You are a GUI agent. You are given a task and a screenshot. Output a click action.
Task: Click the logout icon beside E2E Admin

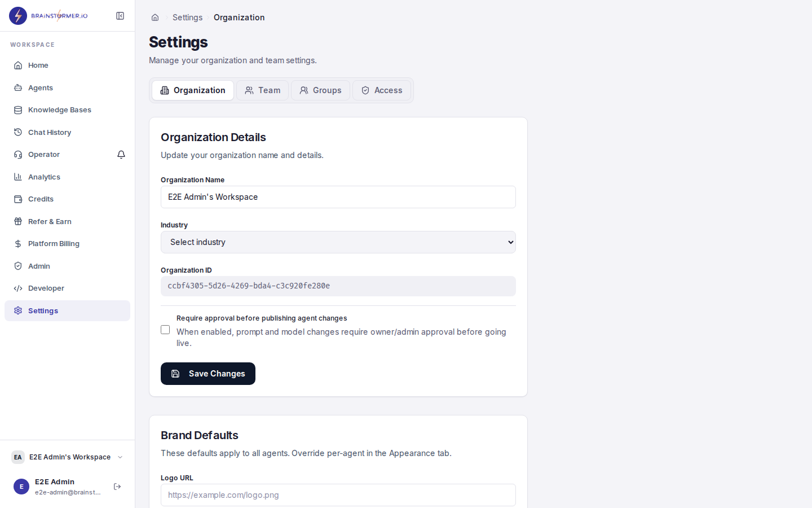[117, 487]
